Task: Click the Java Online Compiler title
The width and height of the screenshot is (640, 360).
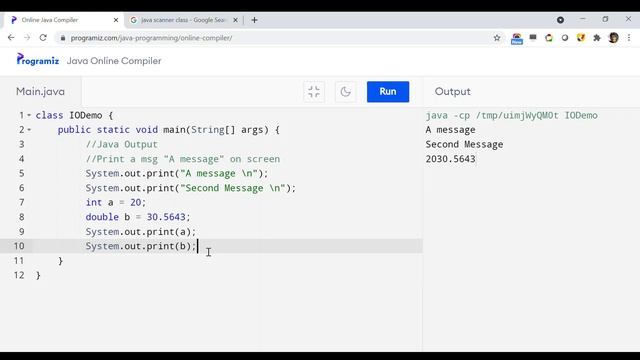Action: tap(114, 61)
